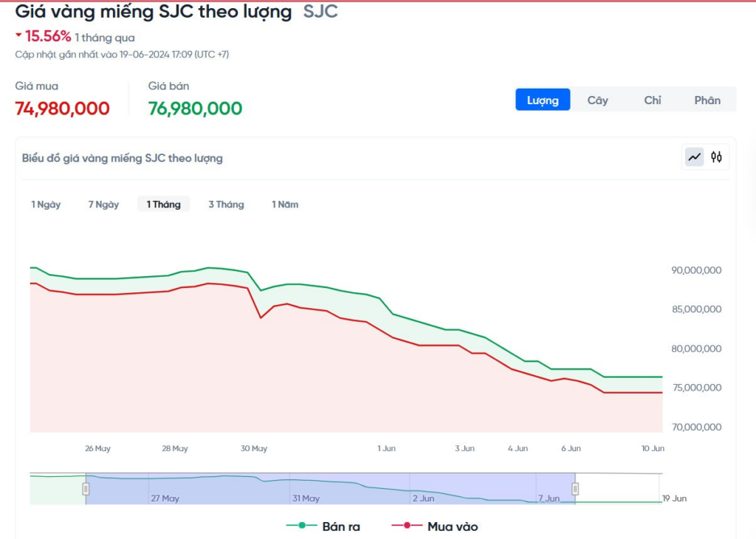Choose the 1 Năm time range
This screenshot has height=539, width=756.
click(285, 205)
